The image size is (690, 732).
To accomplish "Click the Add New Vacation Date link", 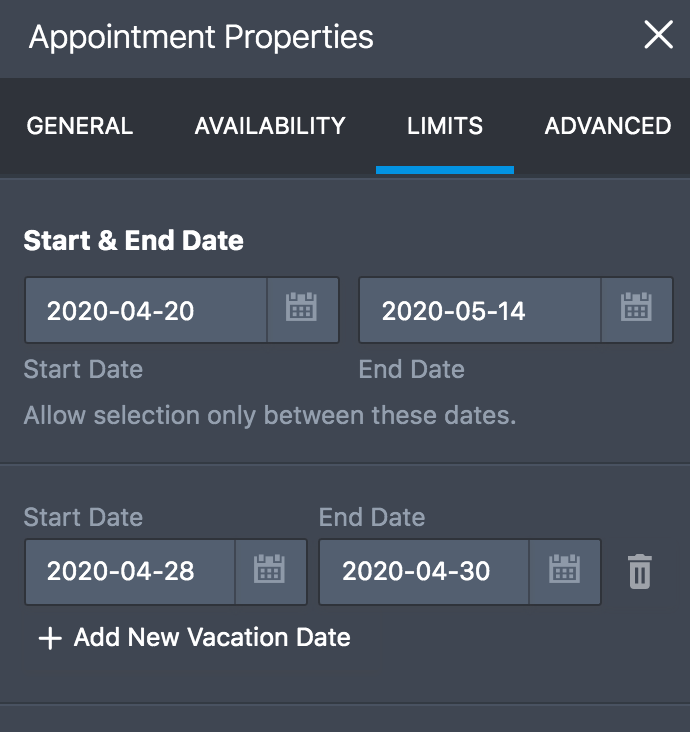I will [212, 637].
